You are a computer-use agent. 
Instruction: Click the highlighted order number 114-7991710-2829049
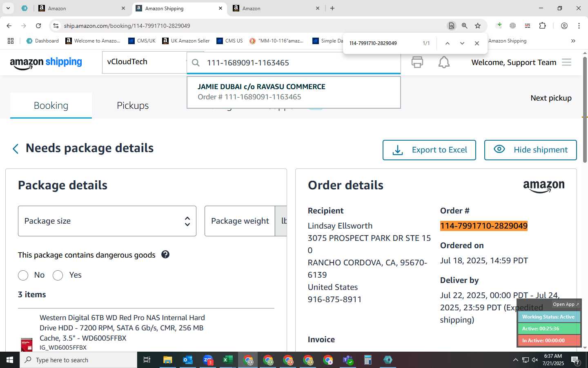(484, 226)
